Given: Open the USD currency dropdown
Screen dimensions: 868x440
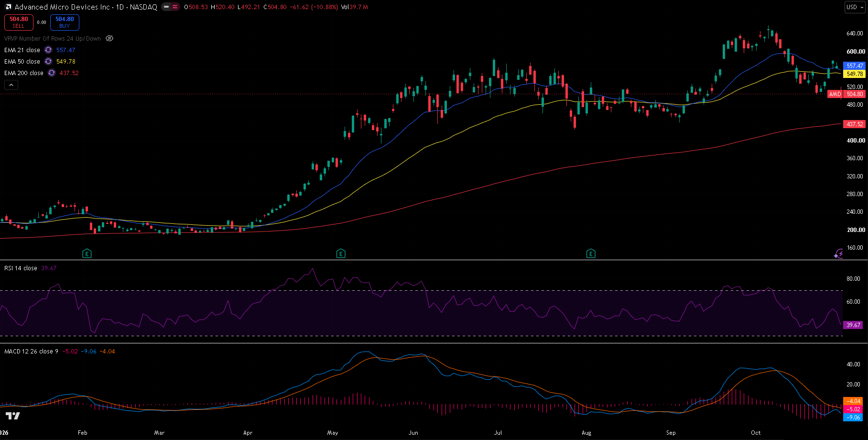Looking at the screenshot, I should point(855,7).
